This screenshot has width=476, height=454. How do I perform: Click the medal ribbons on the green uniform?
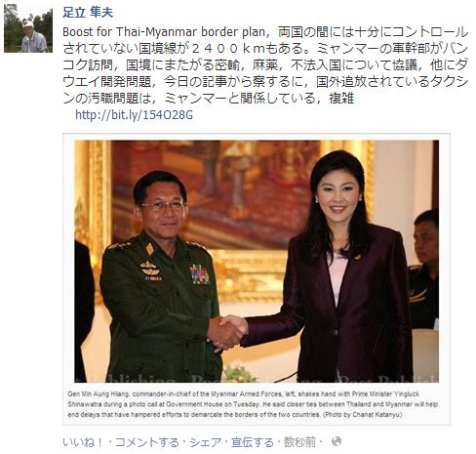click(x=199, y=274)
